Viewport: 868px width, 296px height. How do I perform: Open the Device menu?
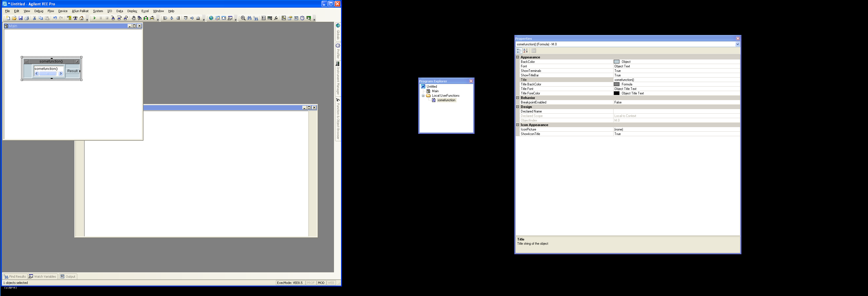coord(63,11)
